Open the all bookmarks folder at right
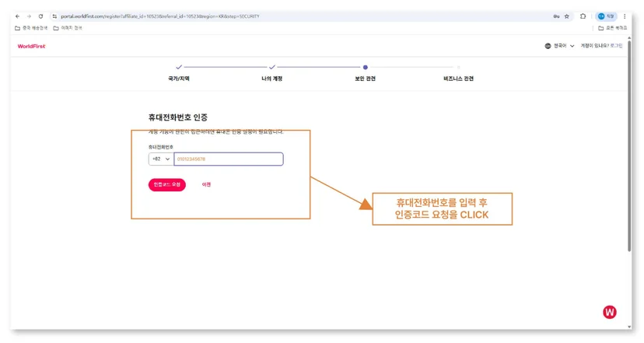644x343 pixels. coord(612,28)
